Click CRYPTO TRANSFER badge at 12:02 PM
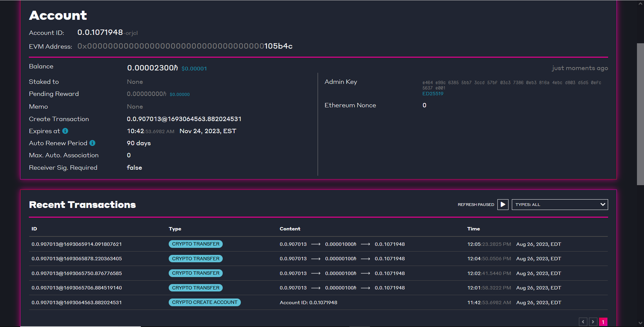644x327 pixels. tap(196, 273)
